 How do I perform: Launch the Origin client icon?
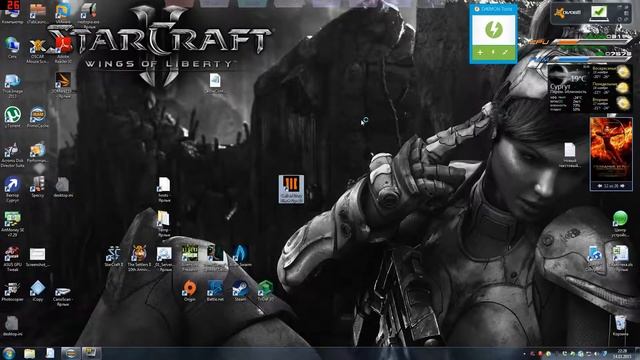[189, 291]
